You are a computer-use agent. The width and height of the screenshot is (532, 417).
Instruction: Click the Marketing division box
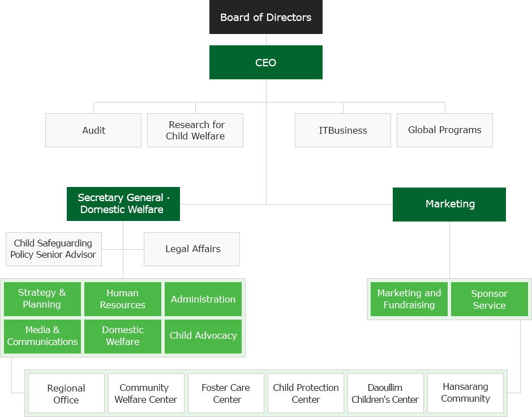tap(449, 204)
